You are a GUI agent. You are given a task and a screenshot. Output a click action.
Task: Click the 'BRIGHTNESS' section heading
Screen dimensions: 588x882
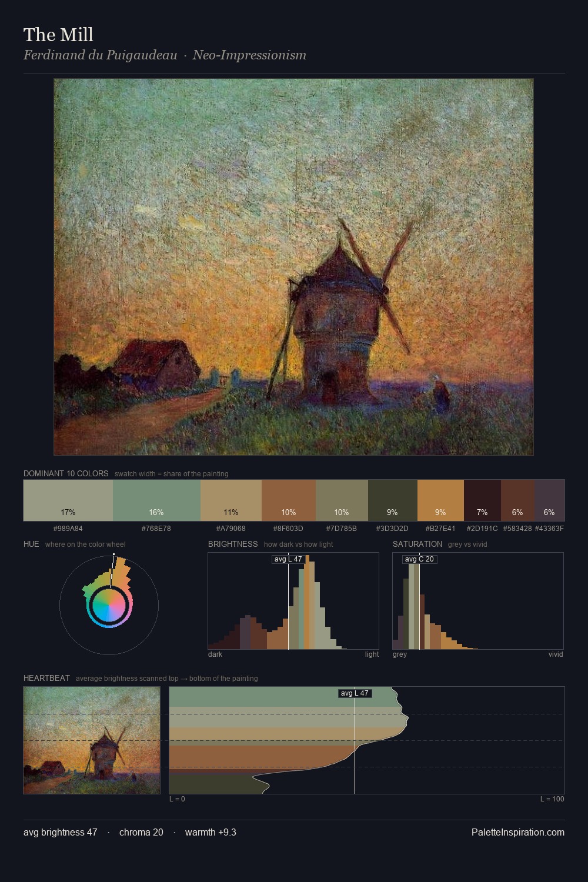(x=233, y=544)
